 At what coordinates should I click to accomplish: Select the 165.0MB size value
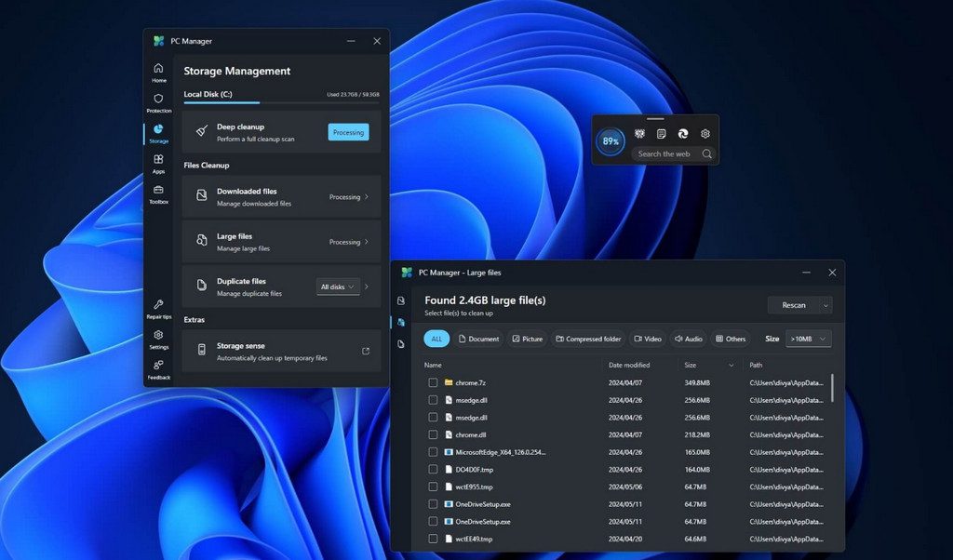click(x=697, y=452)
